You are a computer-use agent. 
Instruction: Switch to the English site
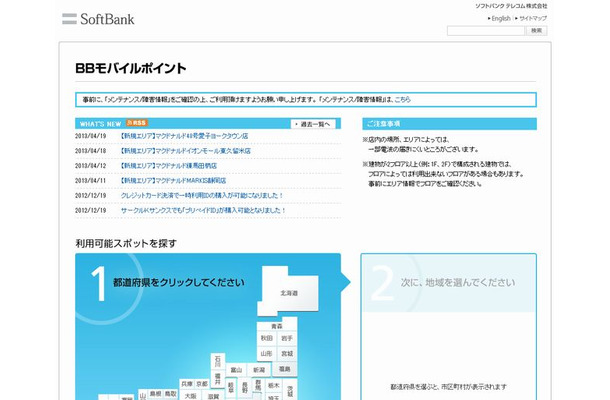tap(501, 18)
